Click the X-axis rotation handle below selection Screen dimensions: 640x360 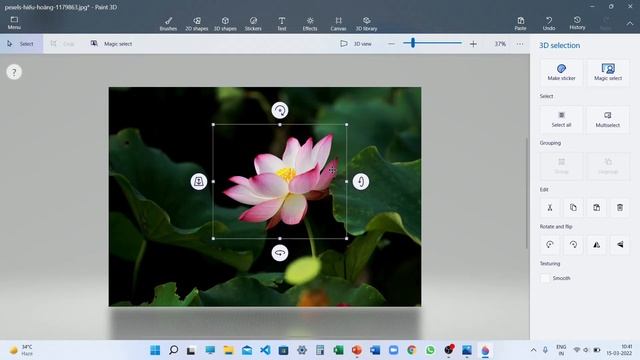(x=280, y=253)
